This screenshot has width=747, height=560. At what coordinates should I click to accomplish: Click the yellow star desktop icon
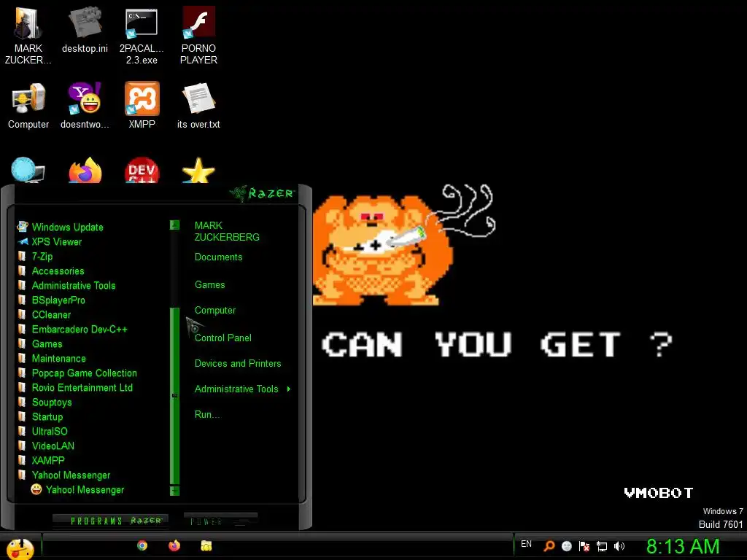[x=198, y=170]
